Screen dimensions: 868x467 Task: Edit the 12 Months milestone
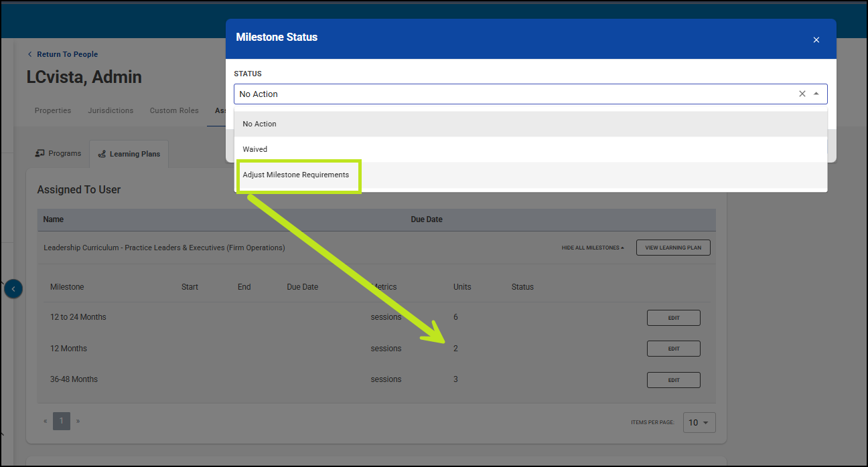[673, 349]
